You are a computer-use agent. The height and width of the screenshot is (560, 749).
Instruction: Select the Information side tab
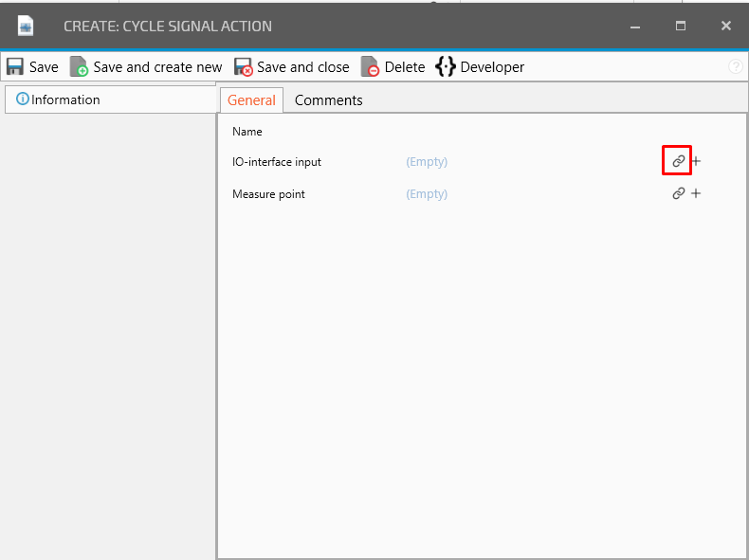(59, 99)
